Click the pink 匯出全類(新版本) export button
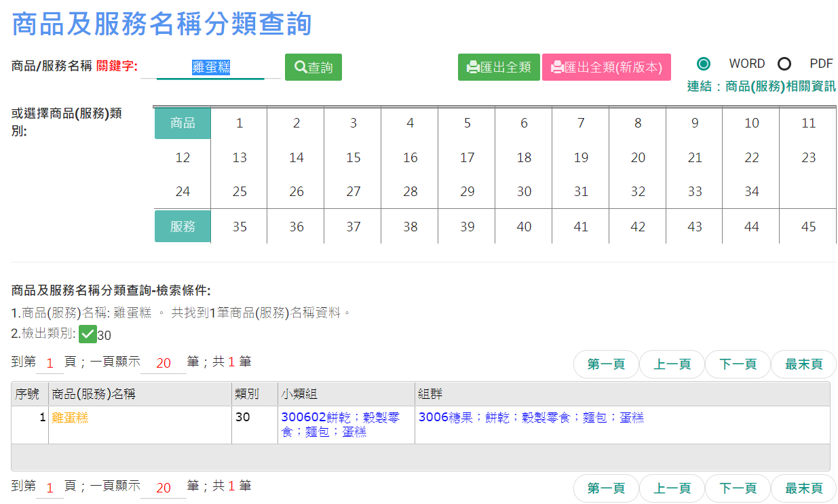 pos(606,67)
